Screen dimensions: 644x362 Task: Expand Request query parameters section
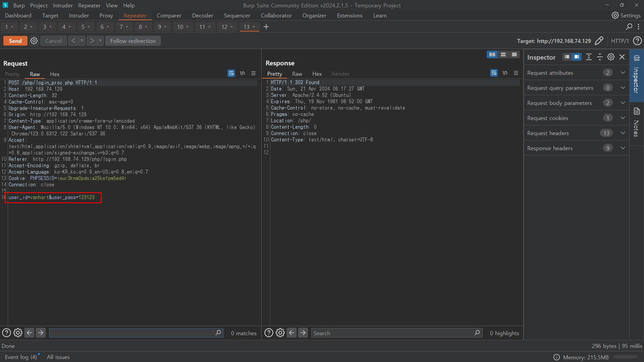point(576,88)
